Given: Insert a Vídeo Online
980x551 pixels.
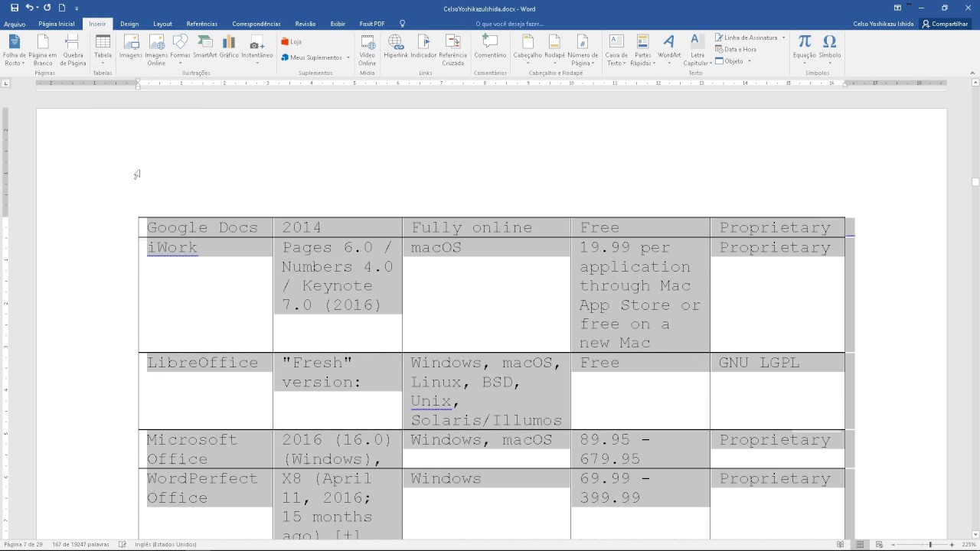Looking at the screenshot, I should tap(367, 51).
